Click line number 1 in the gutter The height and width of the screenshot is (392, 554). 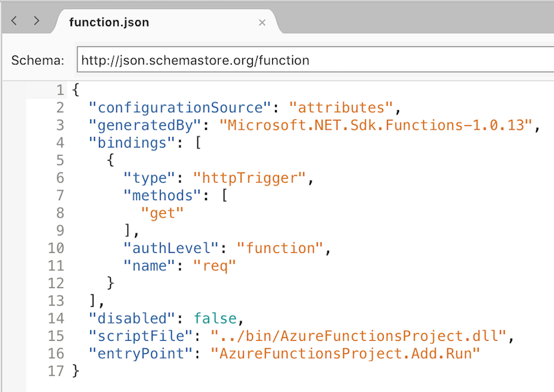point(60,90)
